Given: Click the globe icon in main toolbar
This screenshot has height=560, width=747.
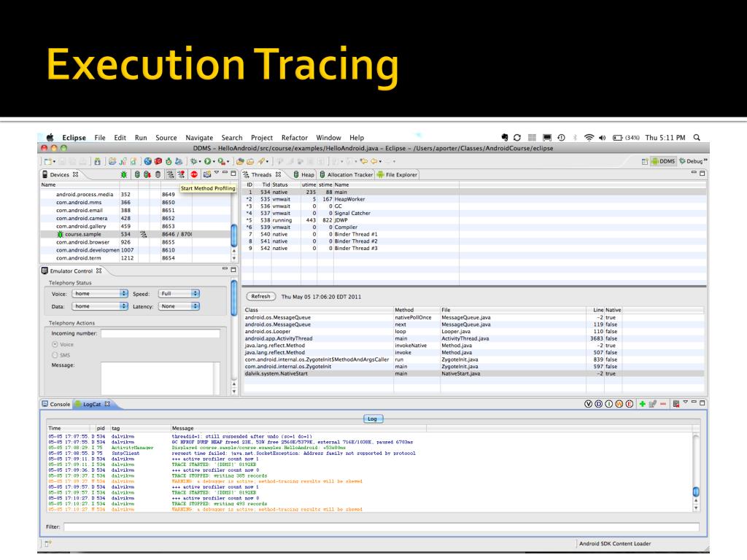Looking at the screenshot, I should pyautogui.click(x=148, y=162).
